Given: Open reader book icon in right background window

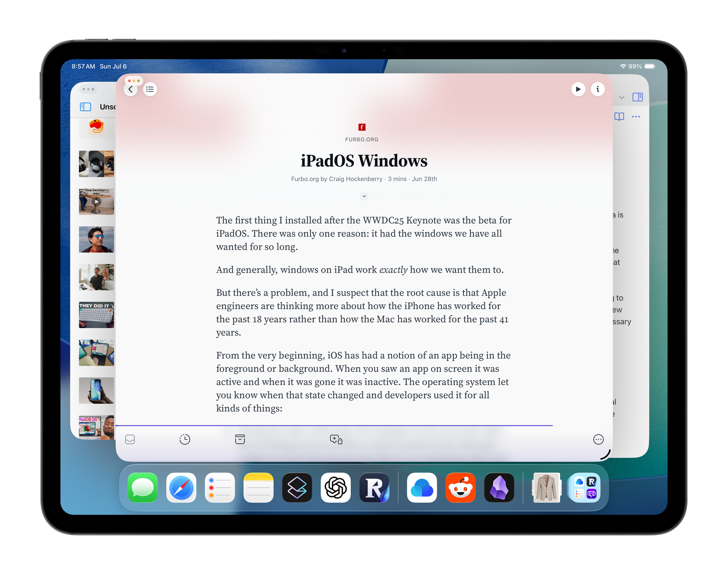Looking at the screenshot, I should click(x=619, y=117).
